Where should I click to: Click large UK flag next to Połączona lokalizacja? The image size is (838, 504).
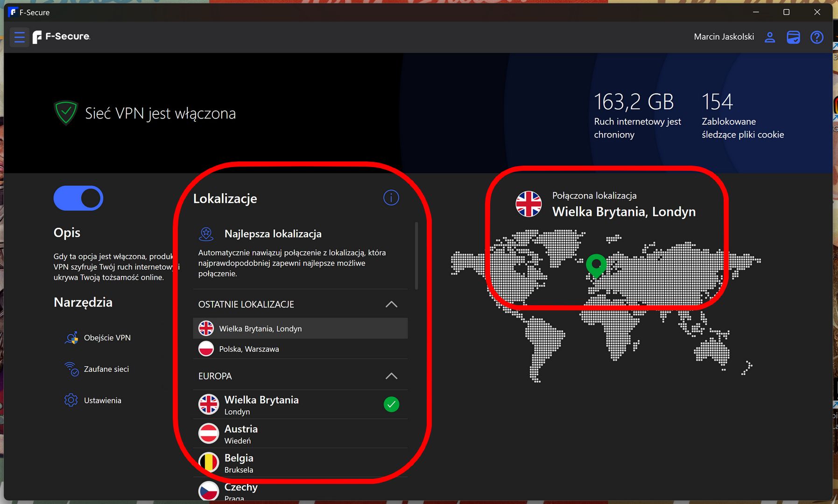pos(528,204)
